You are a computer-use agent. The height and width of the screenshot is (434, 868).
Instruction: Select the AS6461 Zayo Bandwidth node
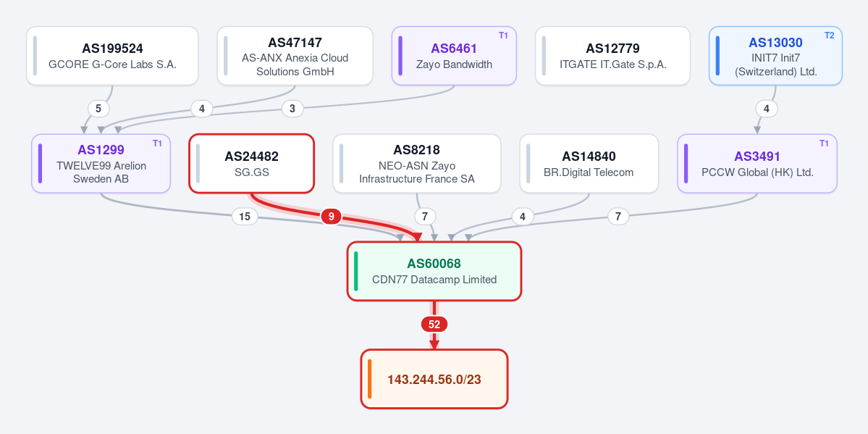pyautogui.click(x=454, y=56)
